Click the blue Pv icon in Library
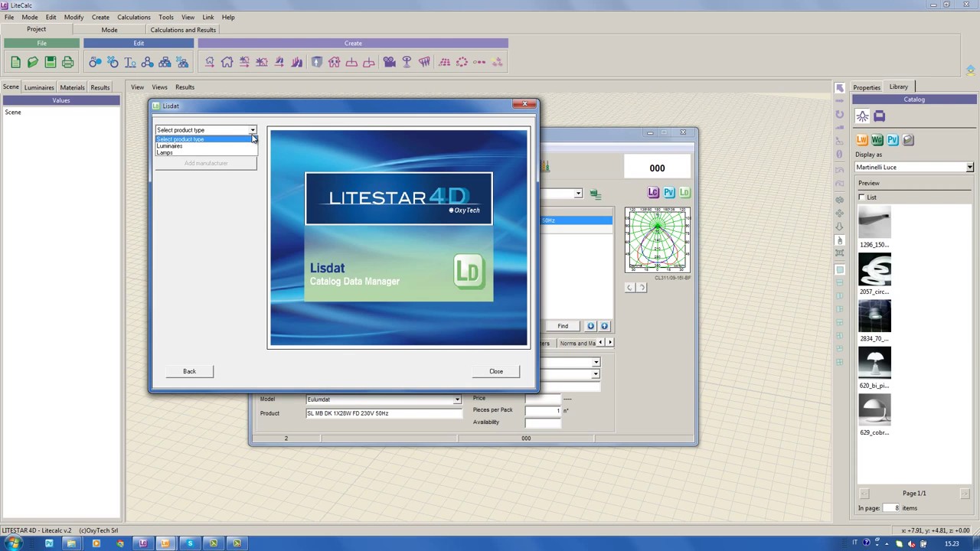Screen dimensions: 980x551 point(893,140)
